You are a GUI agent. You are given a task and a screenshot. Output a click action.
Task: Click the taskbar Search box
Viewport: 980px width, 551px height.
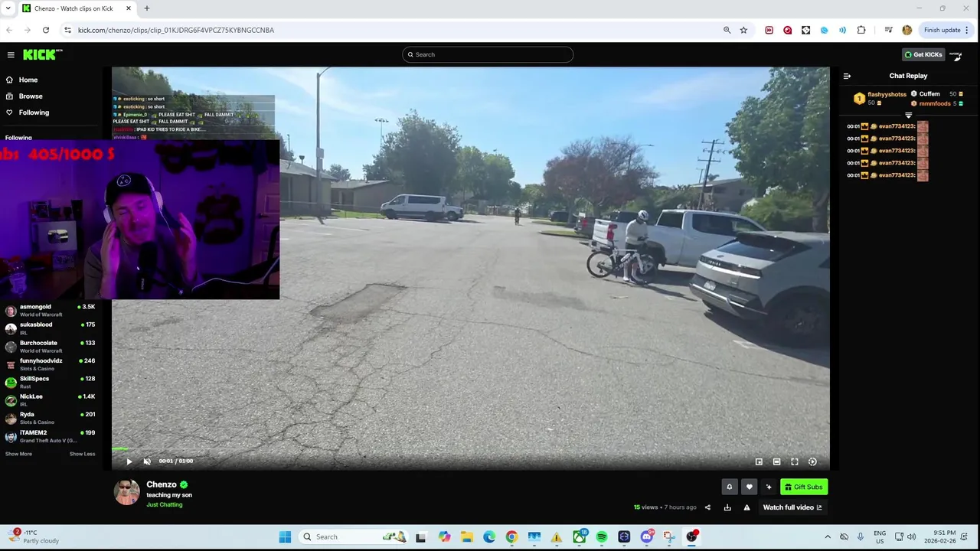click(354, 536)
